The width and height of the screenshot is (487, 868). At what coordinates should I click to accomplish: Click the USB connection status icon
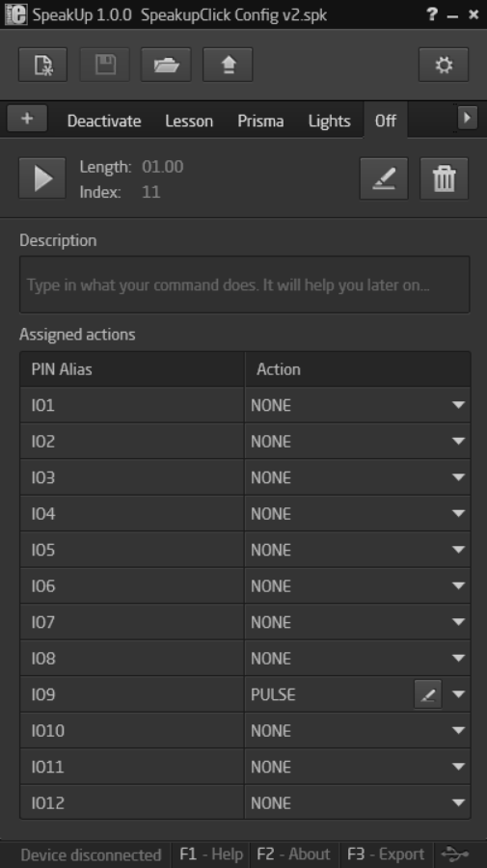coord(456,854)
